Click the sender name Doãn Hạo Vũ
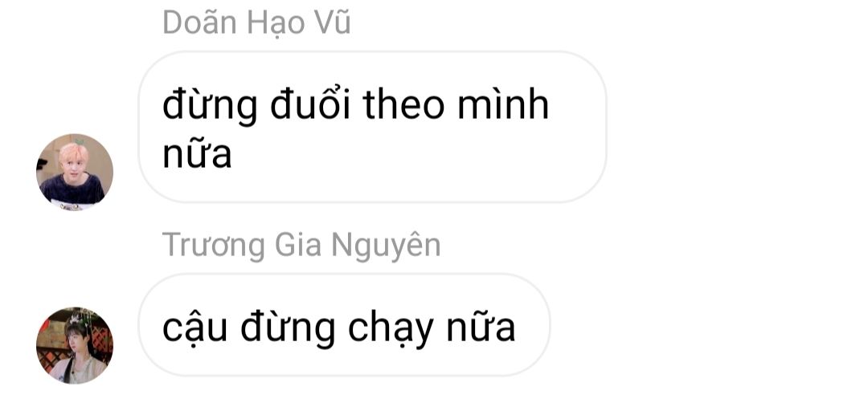Viewport: 868px width, 403px height. (256, 23)
